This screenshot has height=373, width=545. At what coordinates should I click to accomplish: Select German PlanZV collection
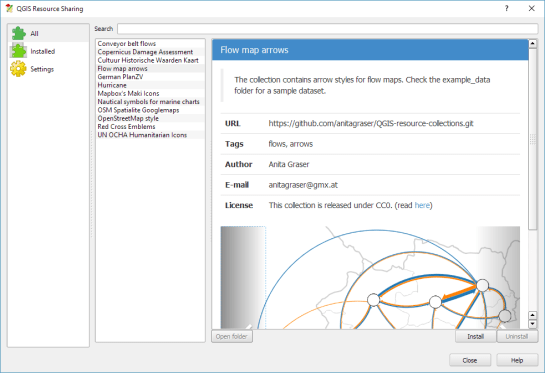[150, 77]
